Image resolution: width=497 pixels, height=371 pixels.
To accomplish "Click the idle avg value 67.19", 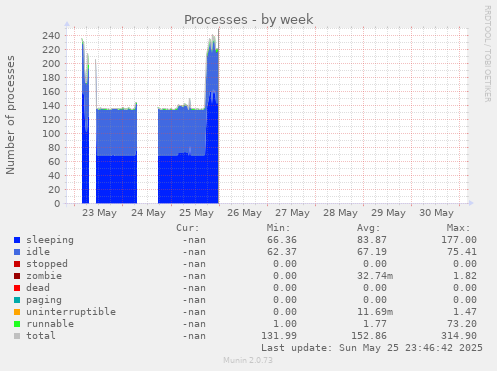I will (x=372, y=252).
